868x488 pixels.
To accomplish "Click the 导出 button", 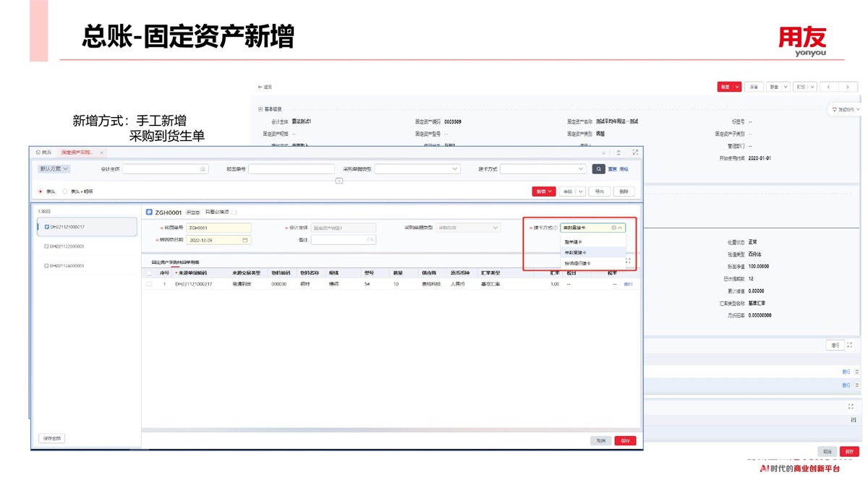I will point(600,192).
